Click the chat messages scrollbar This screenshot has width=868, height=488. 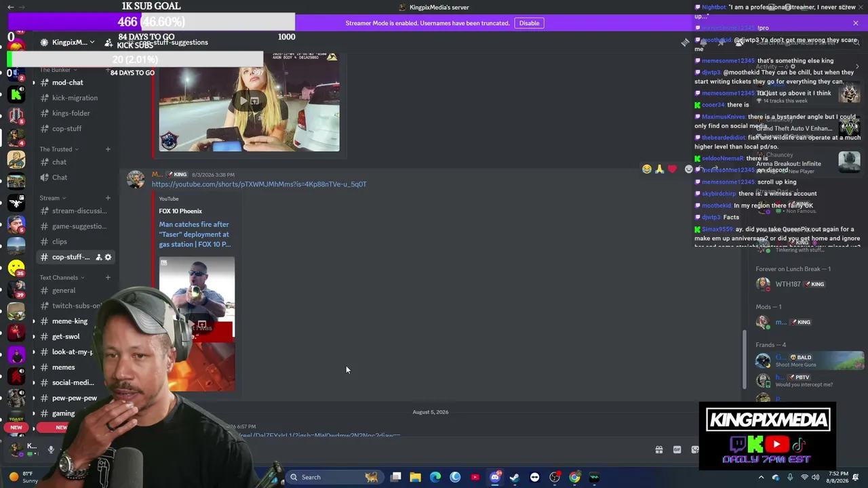(x=745, y=359)
